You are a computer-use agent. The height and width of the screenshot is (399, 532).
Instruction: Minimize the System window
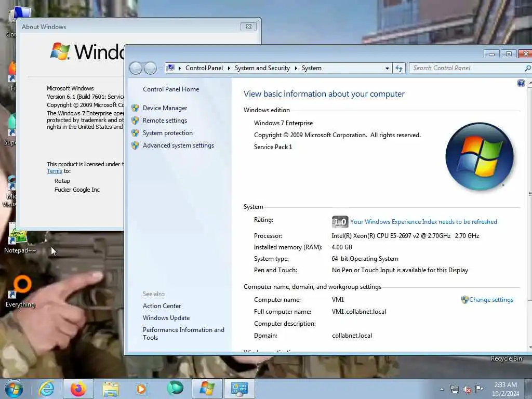tap(491, 54)
